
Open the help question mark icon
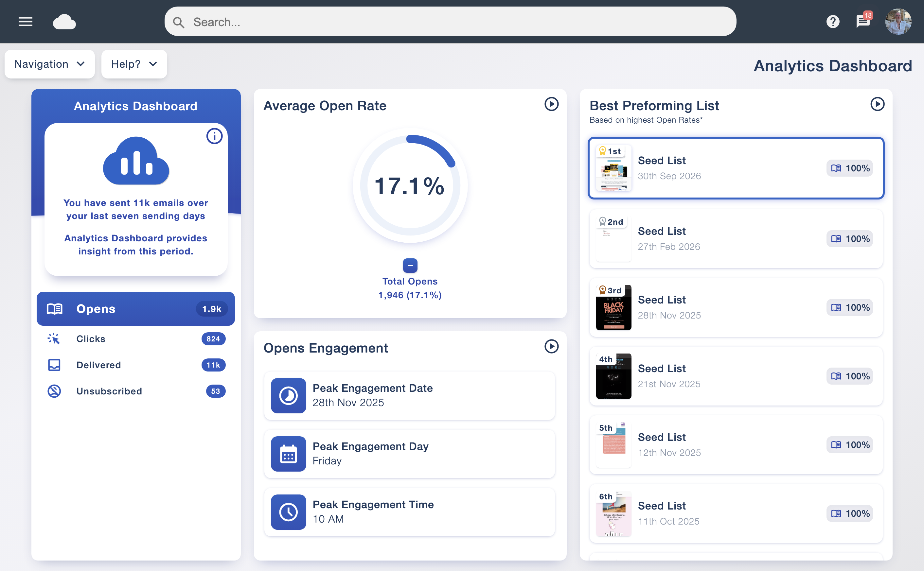[x=833, y=22]
